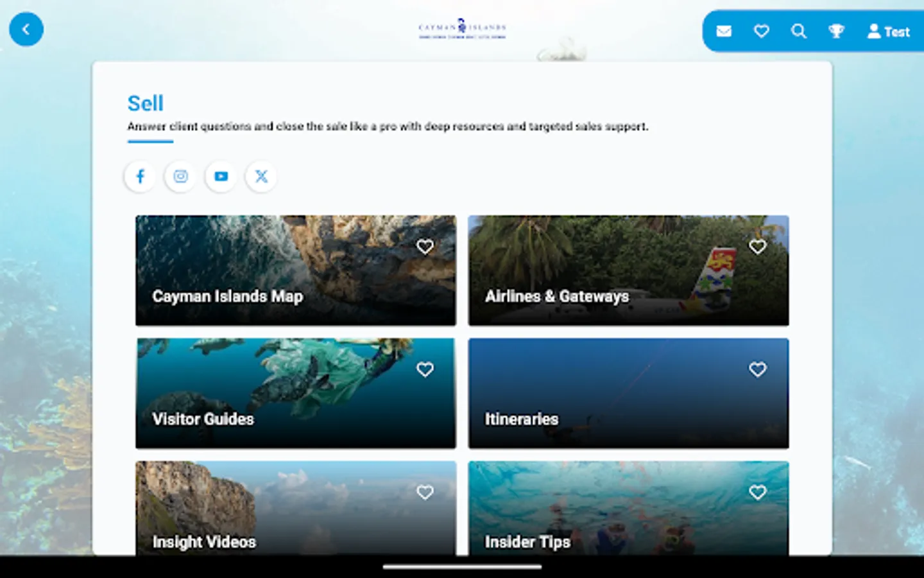Favorite the Cayman Islands Map card

425,247
